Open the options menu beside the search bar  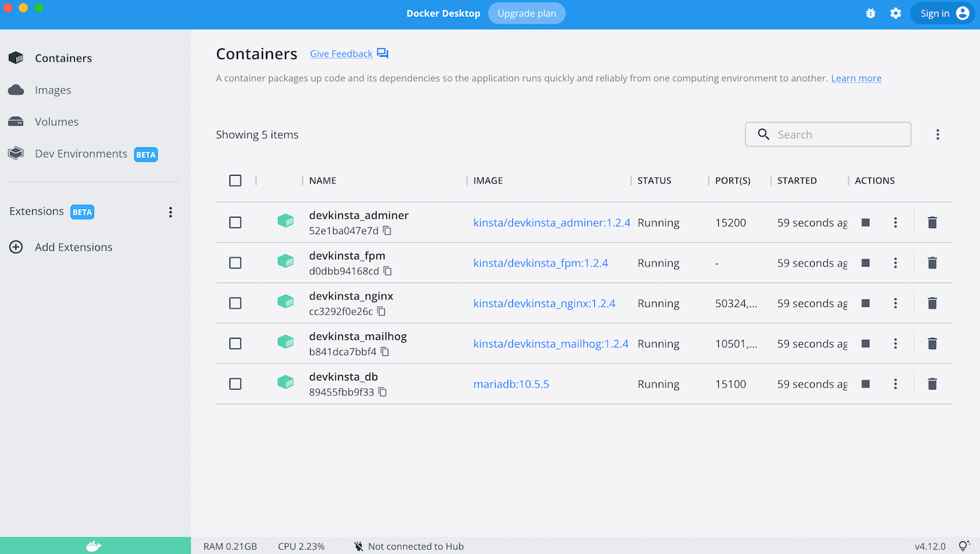pos(938,134)
